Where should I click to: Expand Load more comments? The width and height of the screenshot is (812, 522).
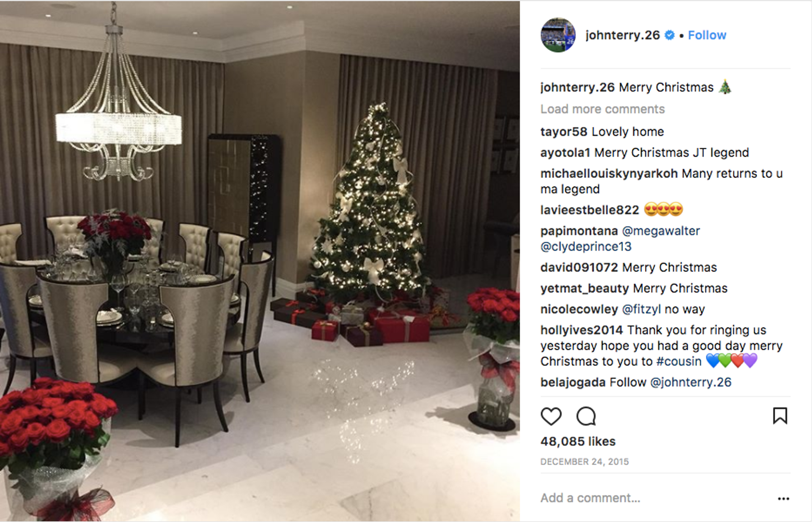pyautogui.click(x=602, y=109)
